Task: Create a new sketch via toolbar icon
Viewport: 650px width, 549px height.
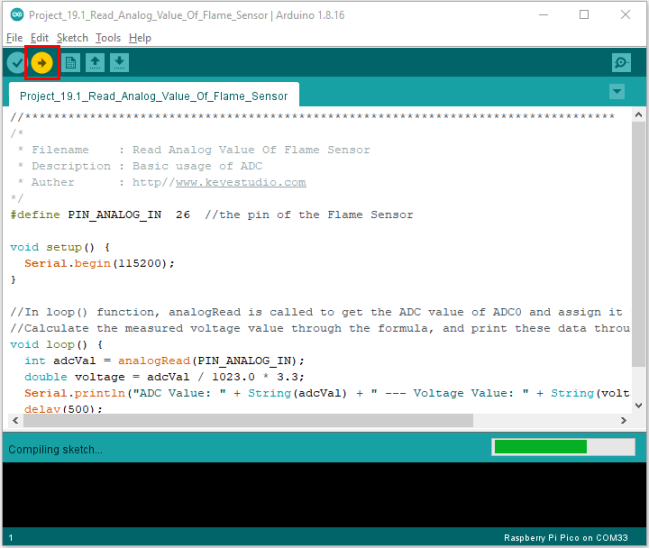Action: (71, 63)
